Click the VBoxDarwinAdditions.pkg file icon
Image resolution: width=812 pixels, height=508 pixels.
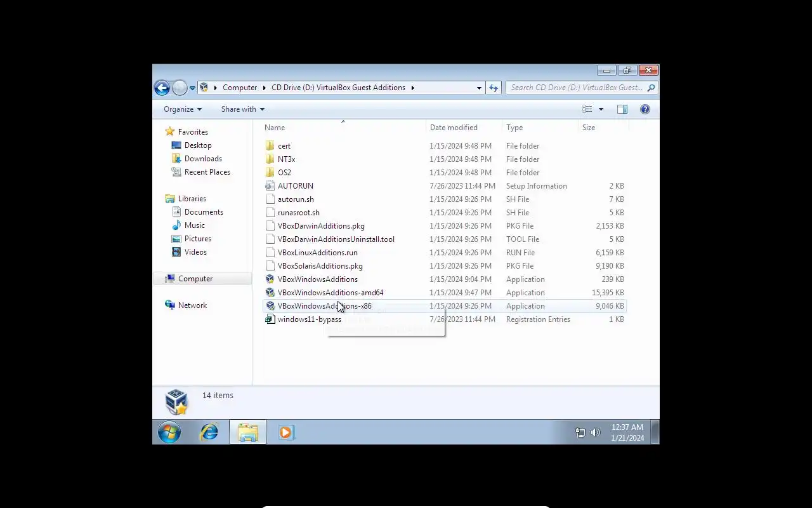[x=270, y=226]
